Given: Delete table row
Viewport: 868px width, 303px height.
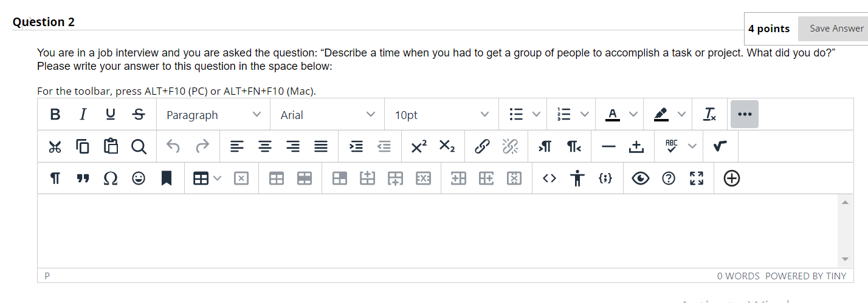Looking at the screenshot, I should click(424, 179).
